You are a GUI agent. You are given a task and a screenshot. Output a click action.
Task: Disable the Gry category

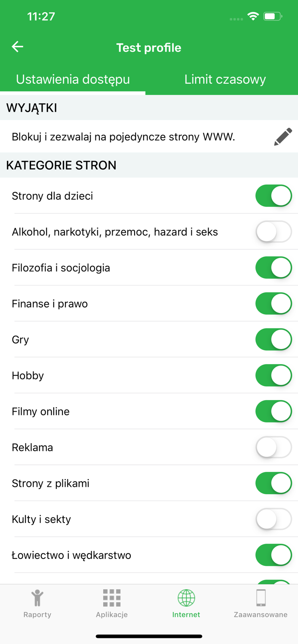[x=274, y=339]
